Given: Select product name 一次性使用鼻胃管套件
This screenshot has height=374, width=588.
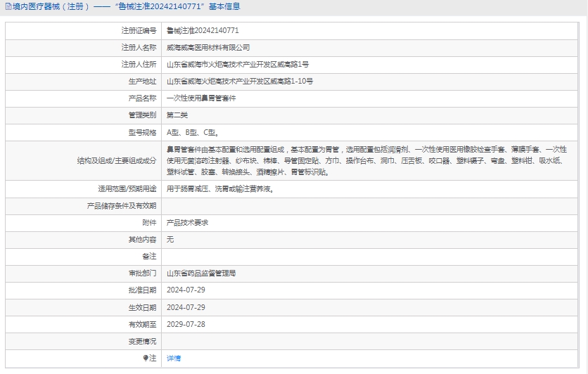Looking at the screenshot, I should click(201, 98).
